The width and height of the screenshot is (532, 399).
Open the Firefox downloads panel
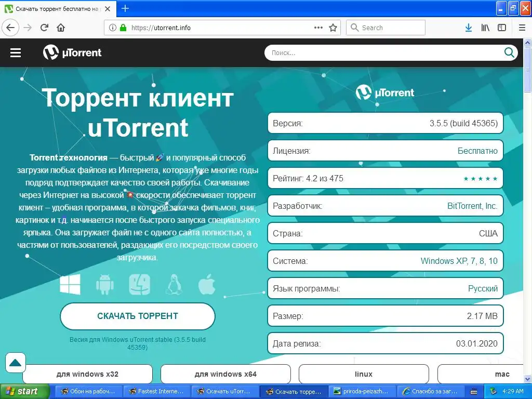[x=469, y=28]
